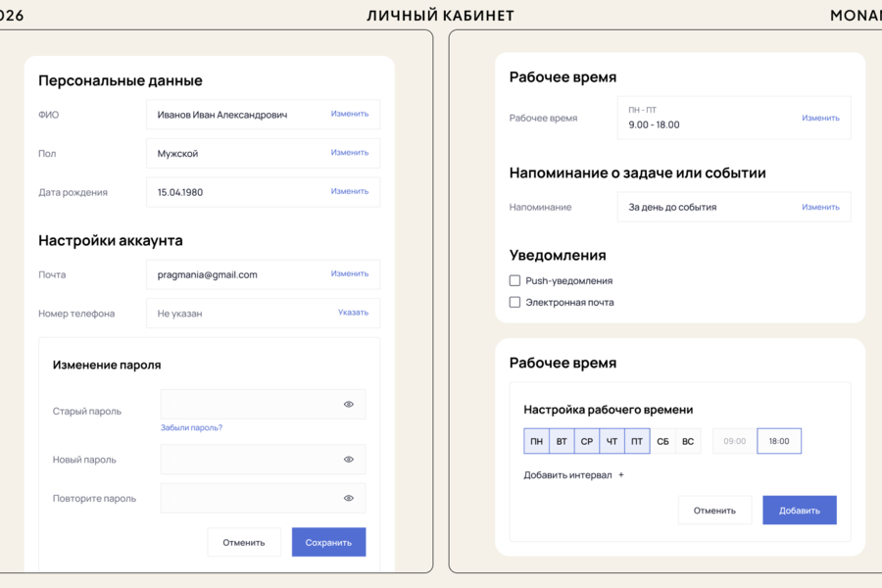Toggle the СР weekday button
Screen dimensions: 882x588
(x=587, y=441)
